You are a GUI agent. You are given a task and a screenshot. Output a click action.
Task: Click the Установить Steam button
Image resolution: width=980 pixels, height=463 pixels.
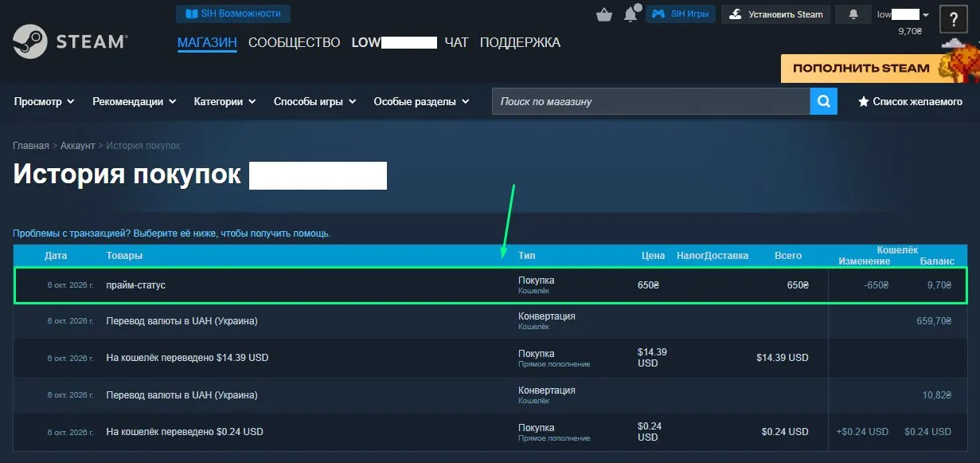775,14
